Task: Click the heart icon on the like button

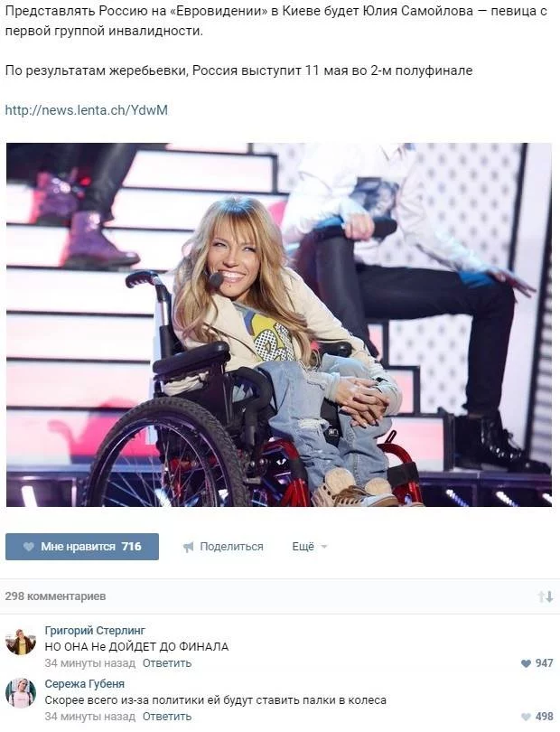Action: [x=29, y=547]
